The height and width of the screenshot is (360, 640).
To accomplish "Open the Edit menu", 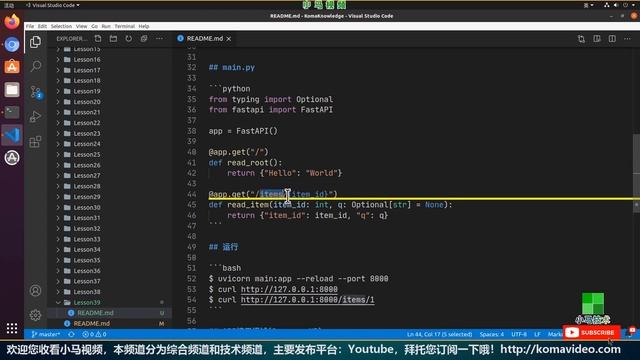I will 42,26.
